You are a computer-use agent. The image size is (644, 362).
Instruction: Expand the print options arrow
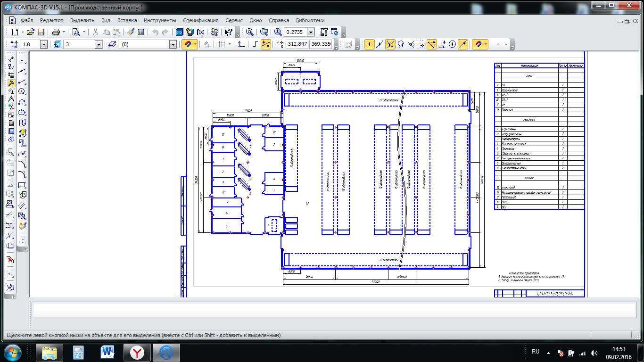tap(63, 32)
